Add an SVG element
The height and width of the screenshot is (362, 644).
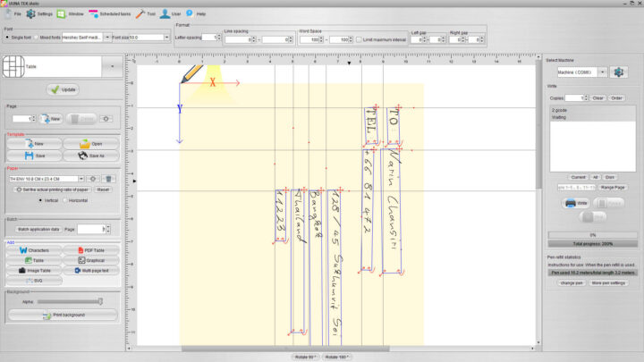pos(34,281)
